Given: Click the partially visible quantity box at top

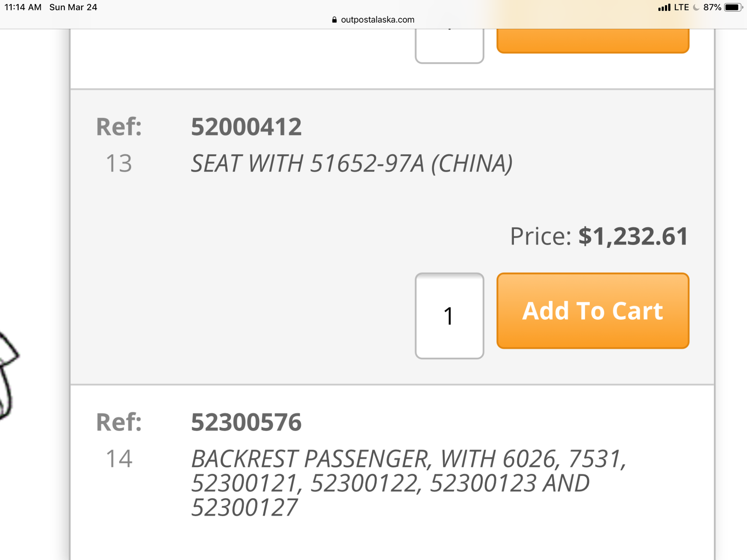Looking at the screenshot, I should (x=449, y=46).
